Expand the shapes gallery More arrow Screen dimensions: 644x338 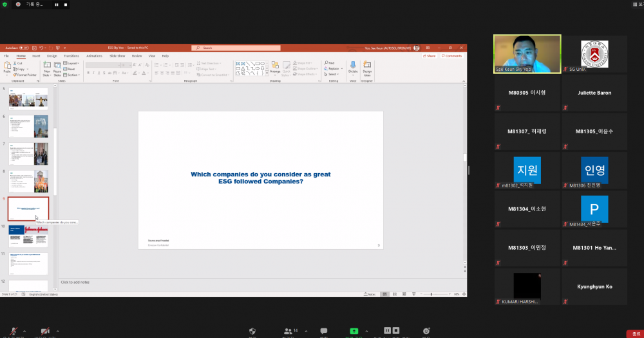[267, 74]
